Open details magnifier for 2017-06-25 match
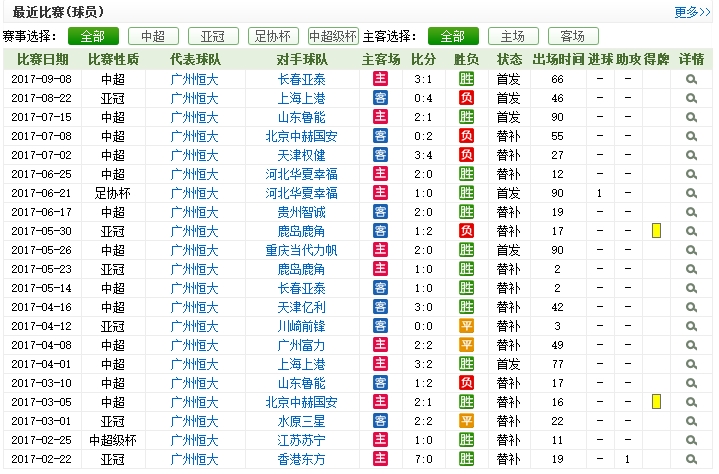This screenshot has width=719, height=474. click(691, 174)
